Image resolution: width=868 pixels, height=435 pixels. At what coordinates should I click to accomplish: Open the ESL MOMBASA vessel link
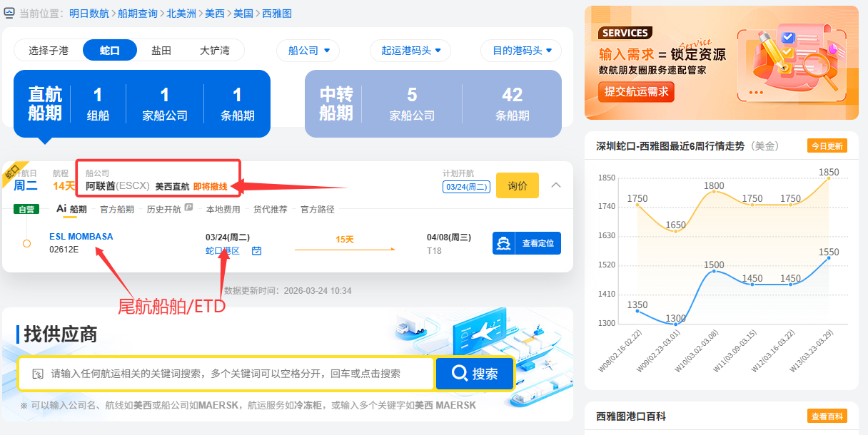[x=81, y=237]
